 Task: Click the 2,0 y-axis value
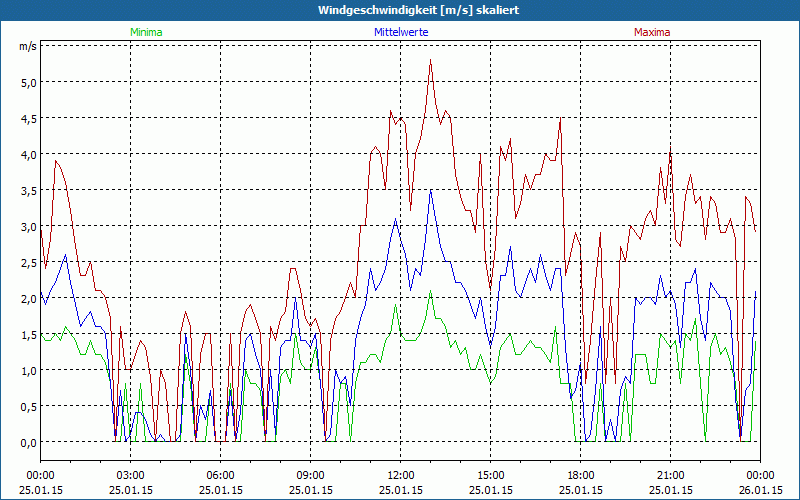(28, 298)
